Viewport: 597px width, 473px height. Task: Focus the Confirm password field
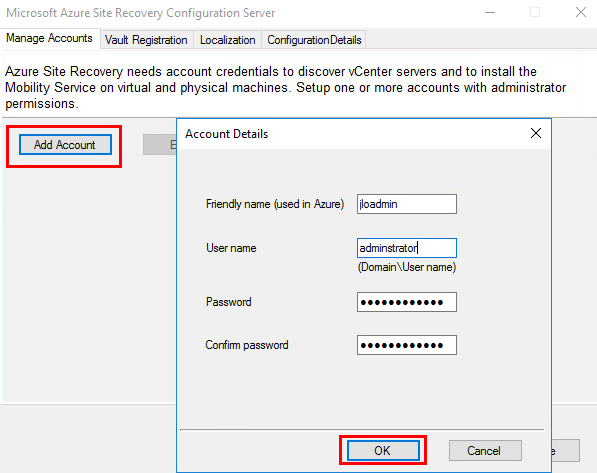(x=407, y=345)
